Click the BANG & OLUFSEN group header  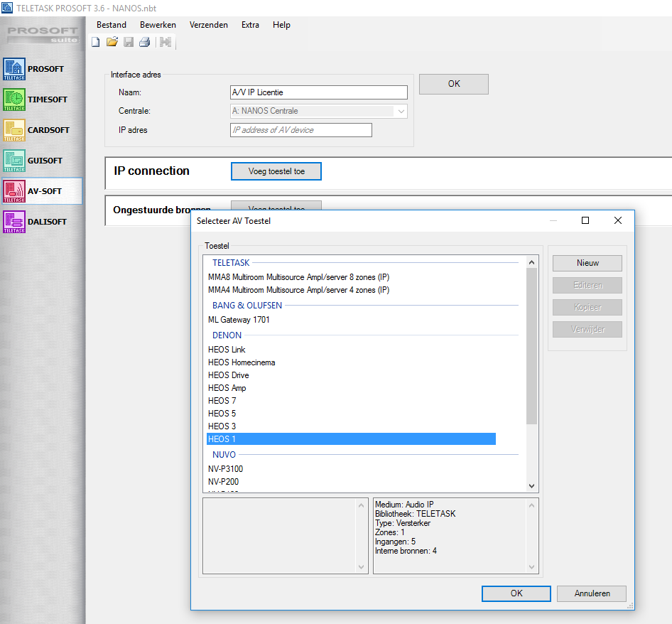pos(247,306)
